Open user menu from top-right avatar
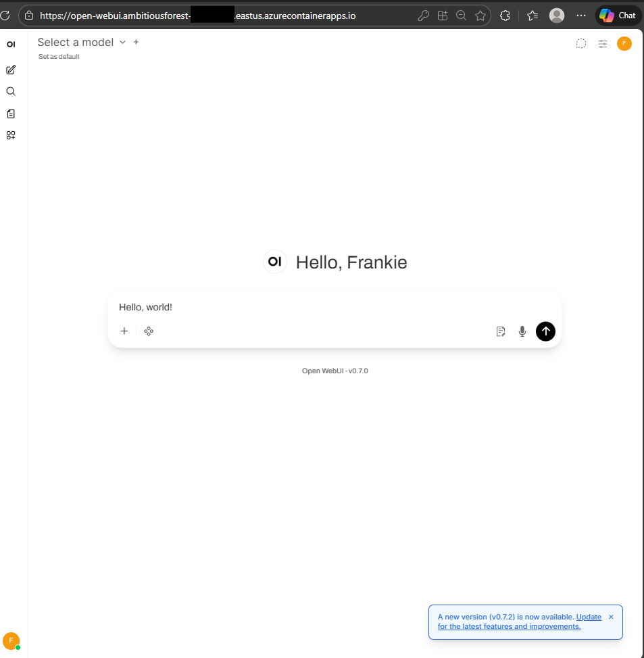This screenshot has width=644, height=658. [624, 44]
